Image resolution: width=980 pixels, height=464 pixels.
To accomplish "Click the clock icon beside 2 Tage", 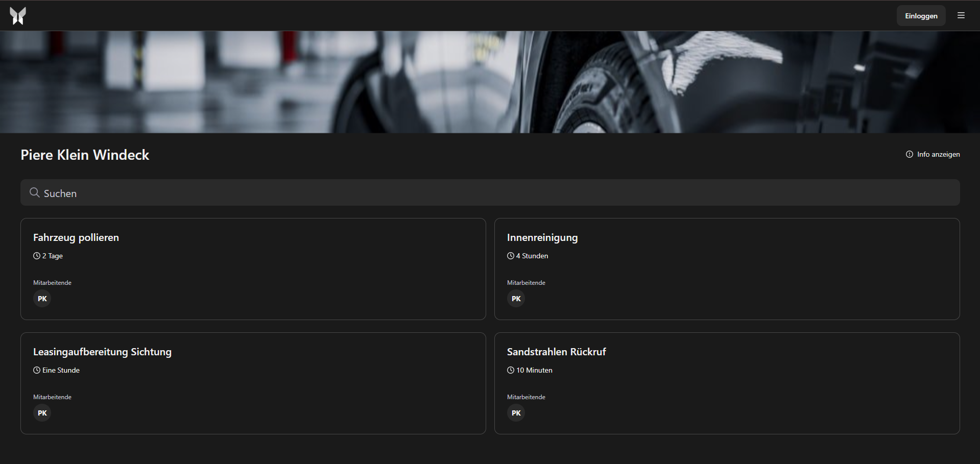I will click(37, 256).
